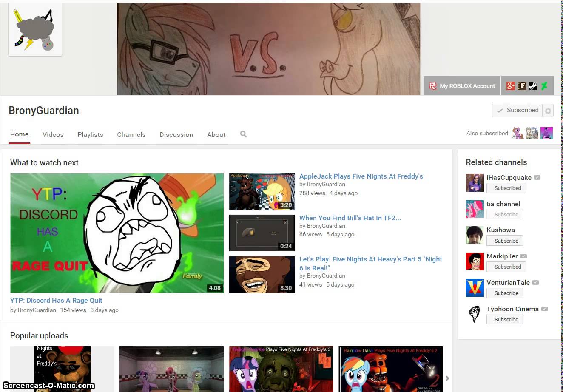
Task: Open subscription settings gear dropdown
Action: (548, 111)
